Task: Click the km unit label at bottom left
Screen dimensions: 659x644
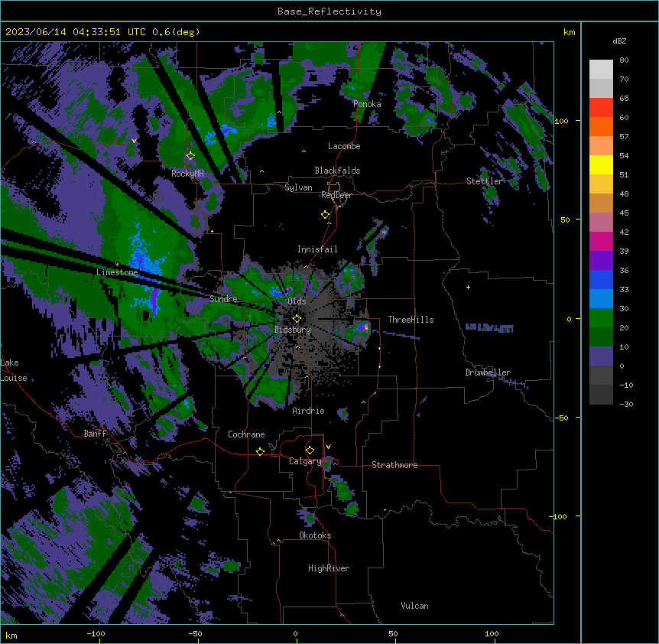Action: pos(11,635)
